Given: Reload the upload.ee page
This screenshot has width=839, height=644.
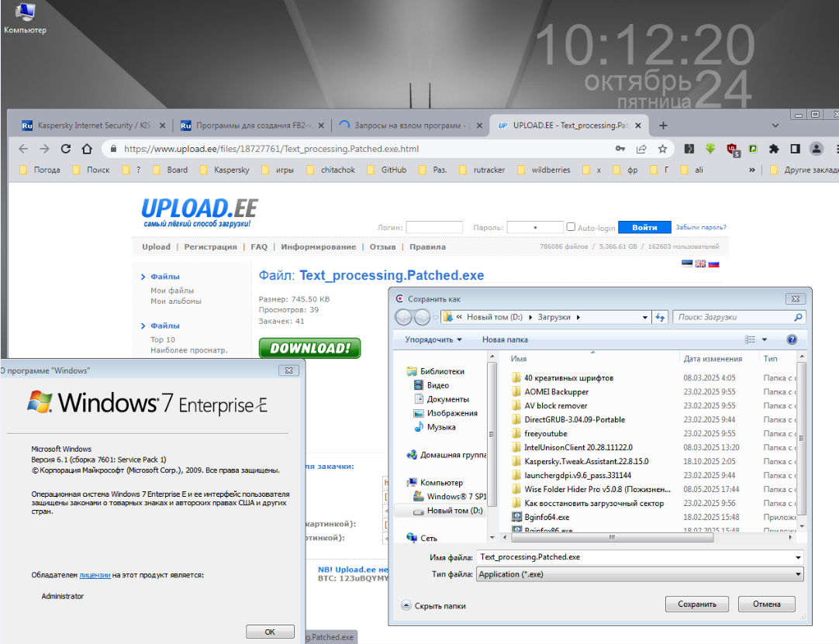Looking at the screenshot, I should point(66,149).
